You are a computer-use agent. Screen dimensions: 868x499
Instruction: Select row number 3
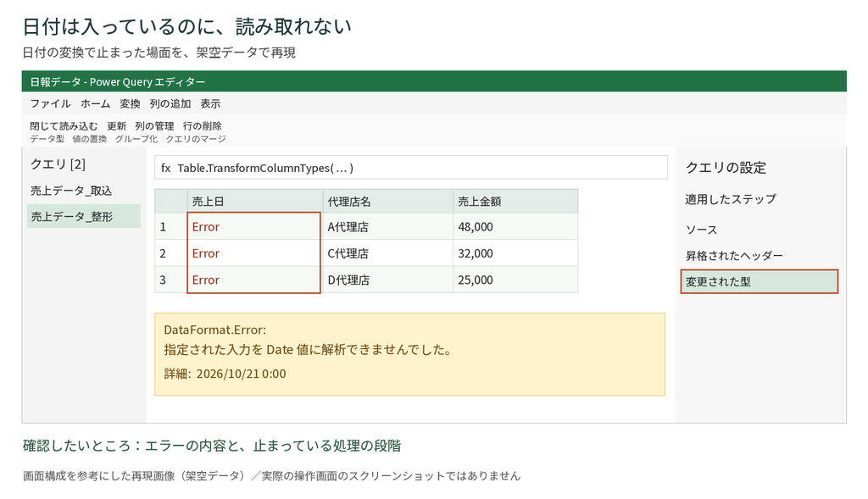coord(171,280)
